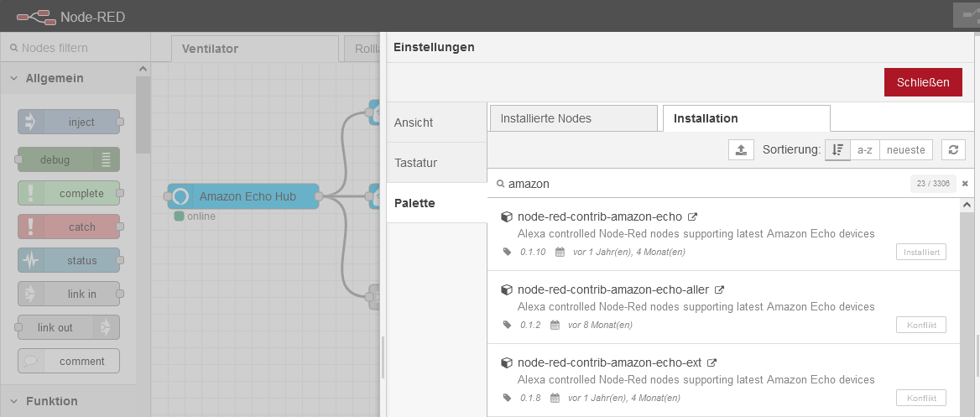Open external link for node-red-contrib-amazon-echo
Viewport: 980px width, 417px height.
point(692,217)
